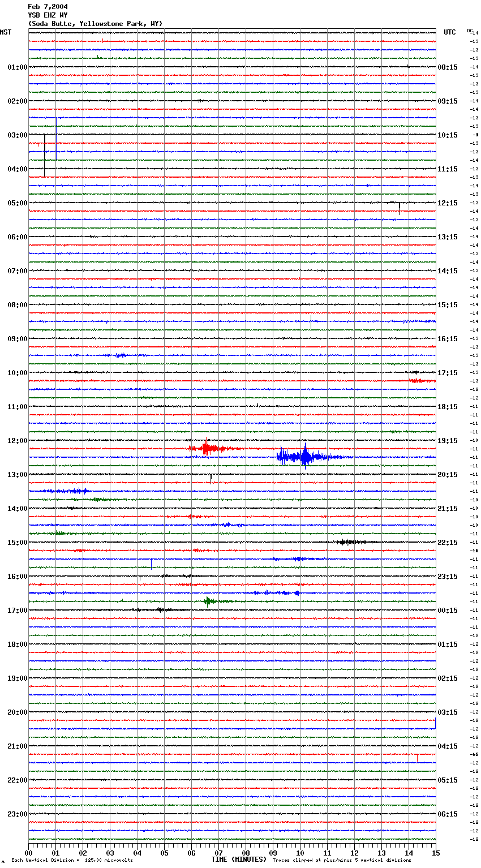Select the 12:00 MST row label
This screenshot has width=481, height=868.
pos(17,441)
